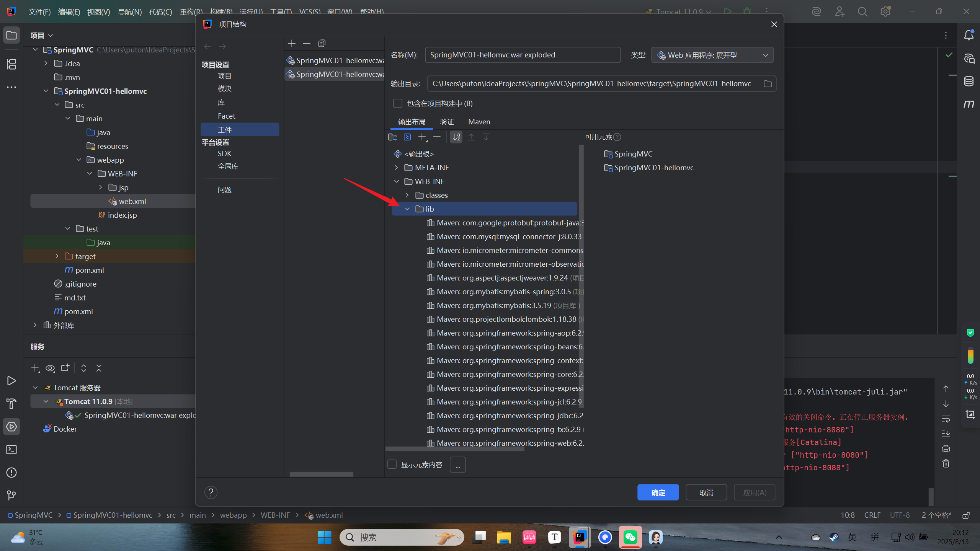
Task: Open the Problems tool window icon
Action: pos(11,473)
